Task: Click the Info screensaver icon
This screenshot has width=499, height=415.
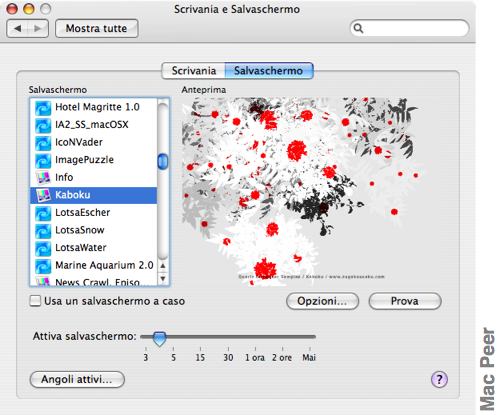Action: [x=43, y=178]
